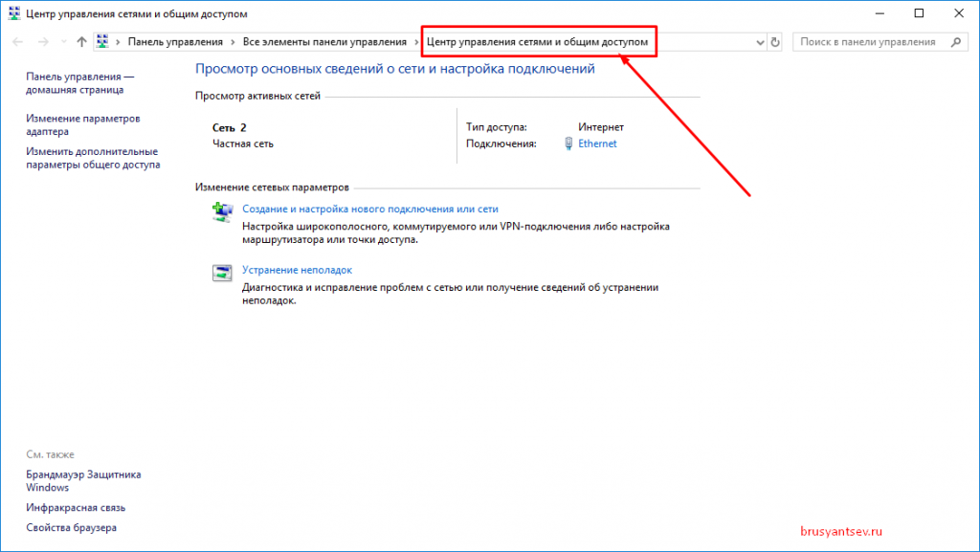Image resolution: width=980 pixels, height=552 pixels.
Task: Click the Интернет access type value
Action: (x=601, y=127)
